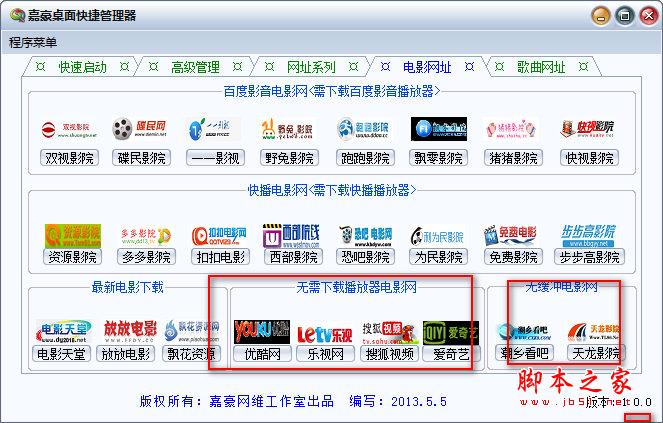Close the 嘉豪桌面快捷管理器 window

649,16
